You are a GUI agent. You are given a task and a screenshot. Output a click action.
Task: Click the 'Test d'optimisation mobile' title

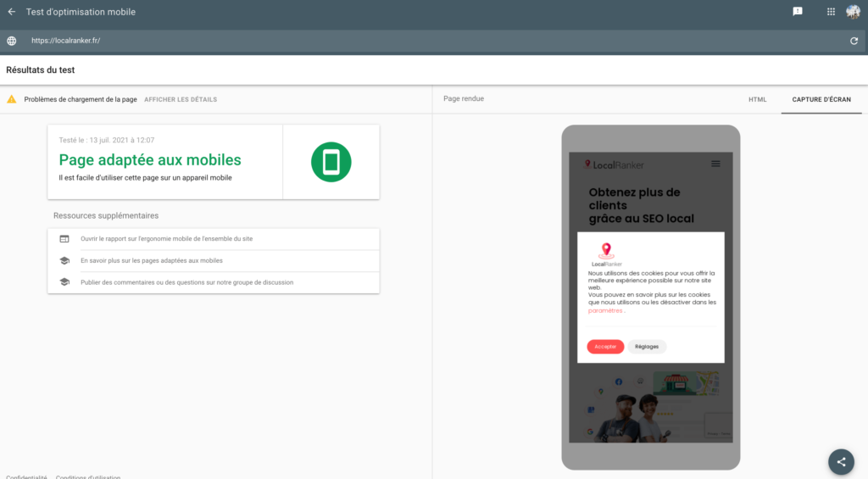pos(81,12)
